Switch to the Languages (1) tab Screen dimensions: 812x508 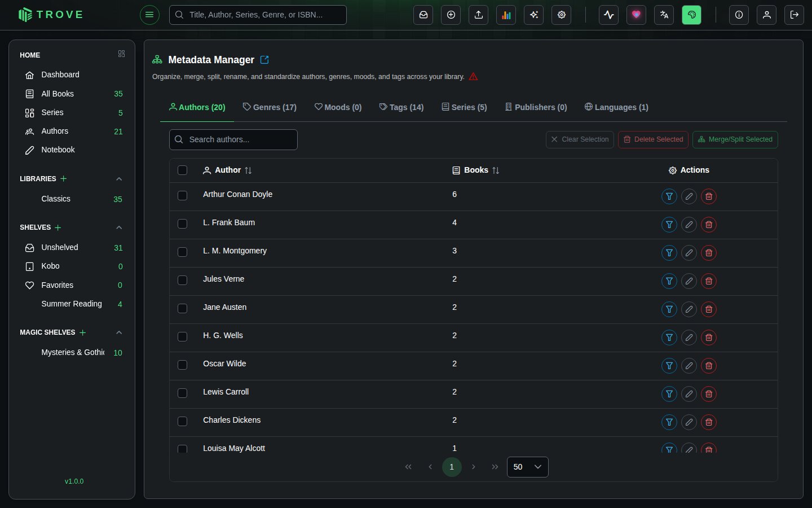[x=616, y=107]
